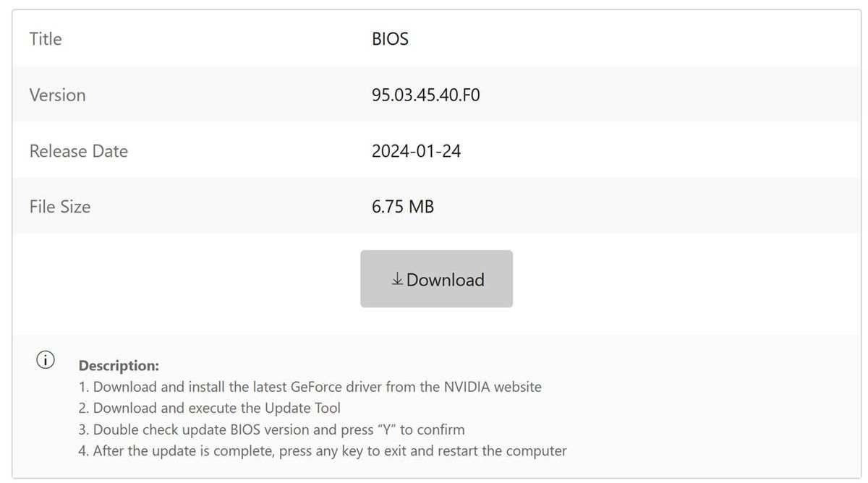Click the download arrow icon

(x=397, y=280)
